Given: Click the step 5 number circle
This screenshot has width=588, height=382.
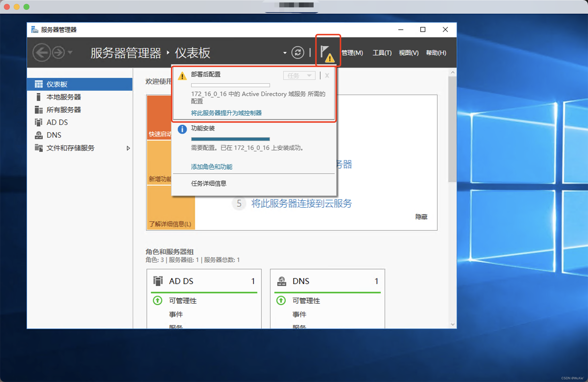Looking at the screenshot, I should coord(239,203).
